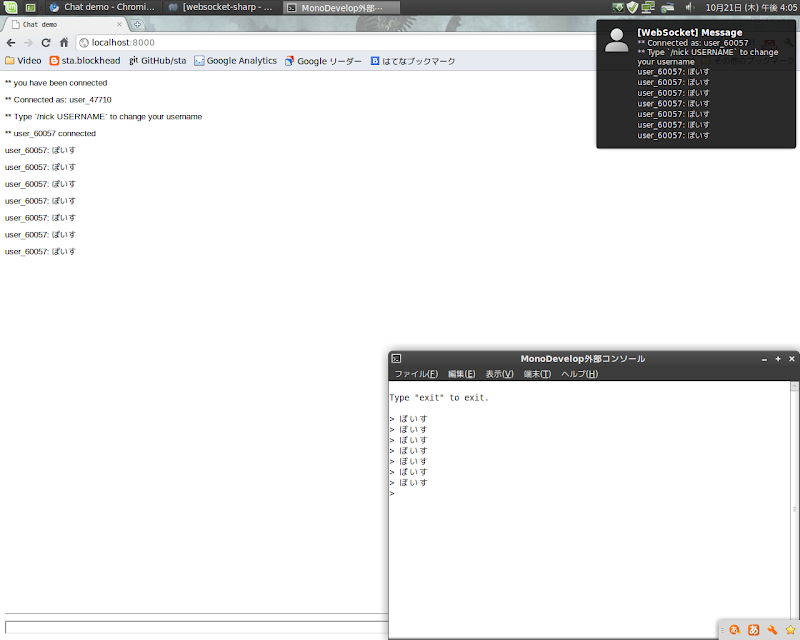Open the Google Analytics bookmark
The height and width of the screenshot is (640, 800).
[235, 61]
